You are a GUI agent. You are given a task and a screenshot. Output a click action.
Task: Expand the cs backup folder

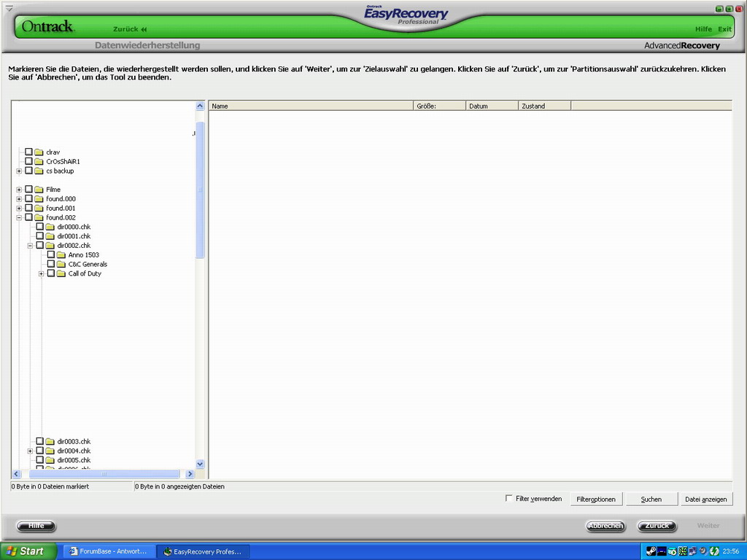coord(19,171)
